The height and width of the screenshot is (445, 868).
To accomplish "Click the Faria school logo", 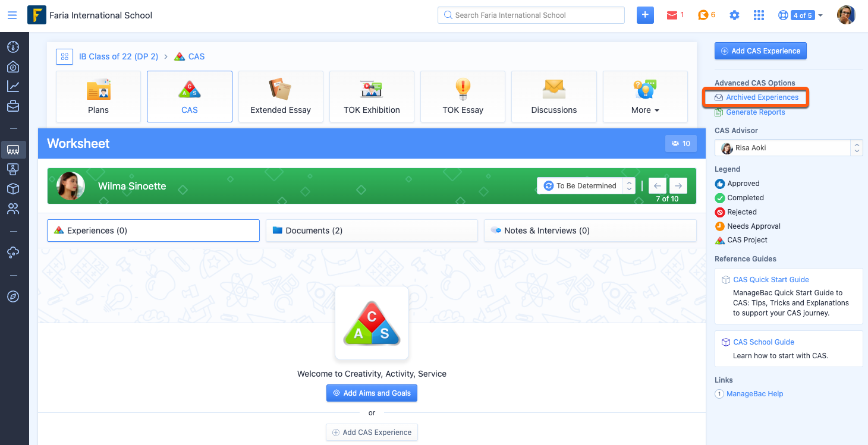I will tap(37, 15).
